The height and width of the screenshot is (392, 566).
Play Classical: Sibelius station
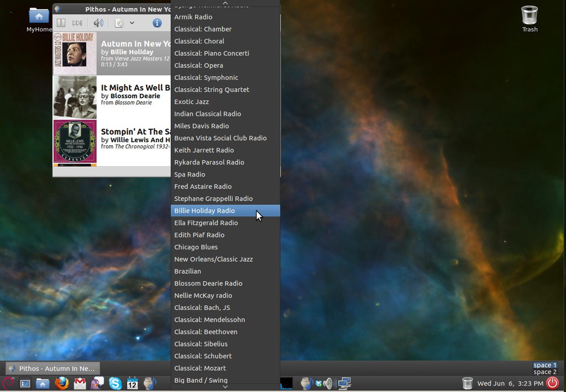coord(226,344)
